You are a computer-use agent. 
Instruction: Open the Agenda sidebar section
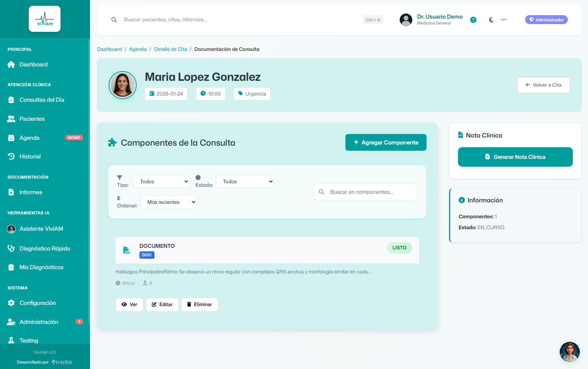29,138
